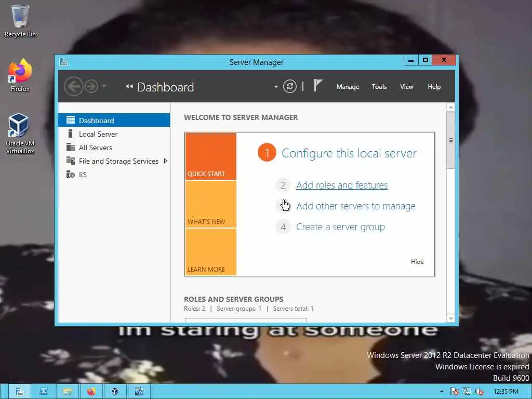Open the dropdown arrow left of Refresh icon
Image resolution: width=532 pixels, height=399 pixels.
pyautogui.click(x=276, y=87)
